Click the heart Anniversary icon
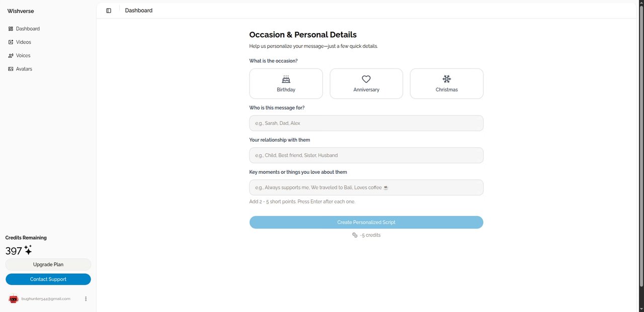 [x=366, y=79]
